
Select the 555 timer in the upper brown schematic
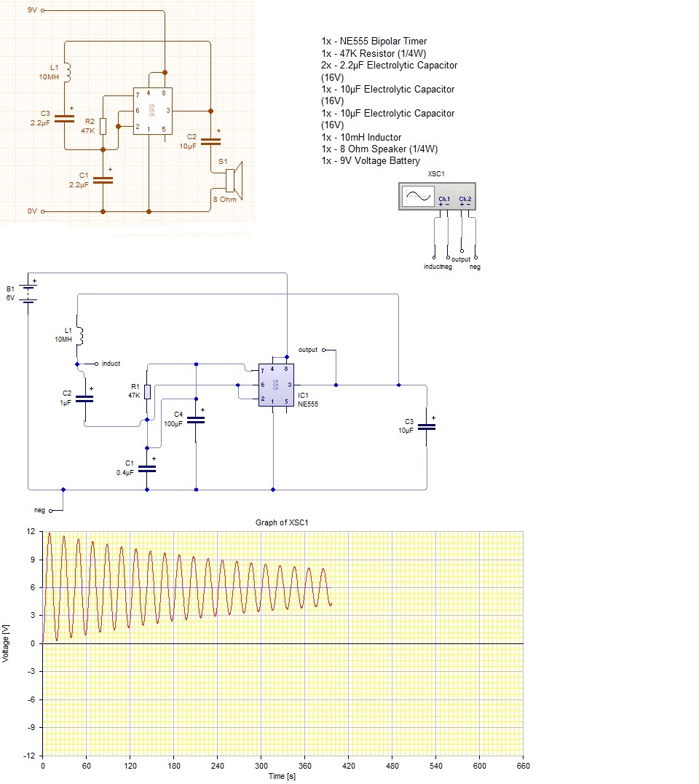[x=153, y=111]
